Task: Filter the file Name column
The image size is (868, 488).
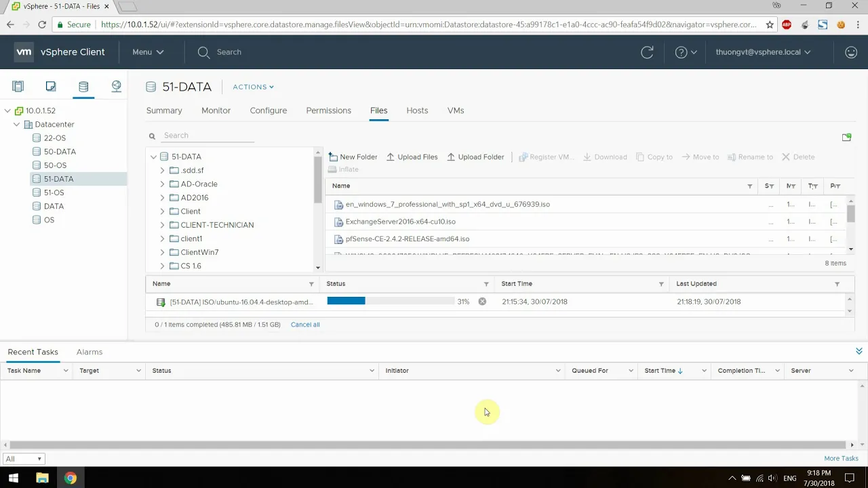Action: pyautogui.click(x=749, y=186)
